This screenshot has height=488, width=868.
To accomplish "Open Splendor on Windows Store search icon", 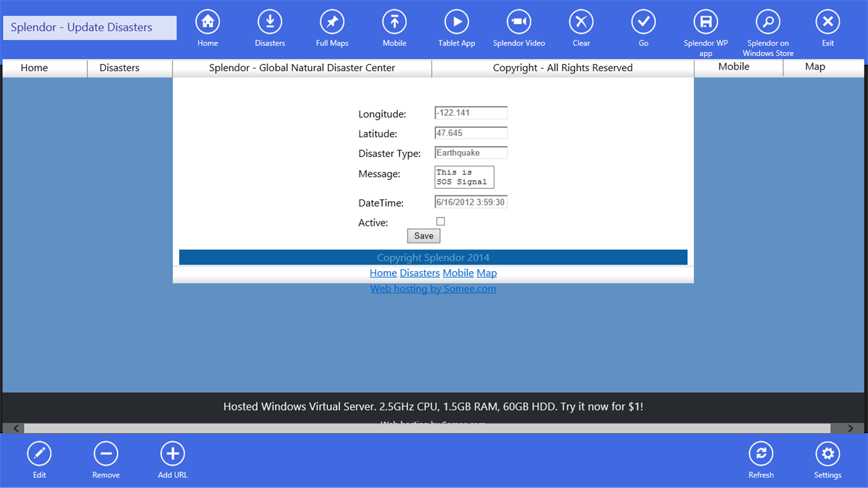I will (x=768, y=22).
